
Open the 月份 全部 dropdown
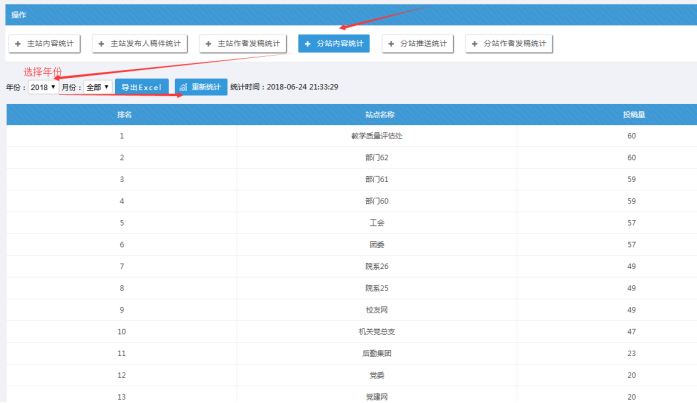tap(98, 87)
